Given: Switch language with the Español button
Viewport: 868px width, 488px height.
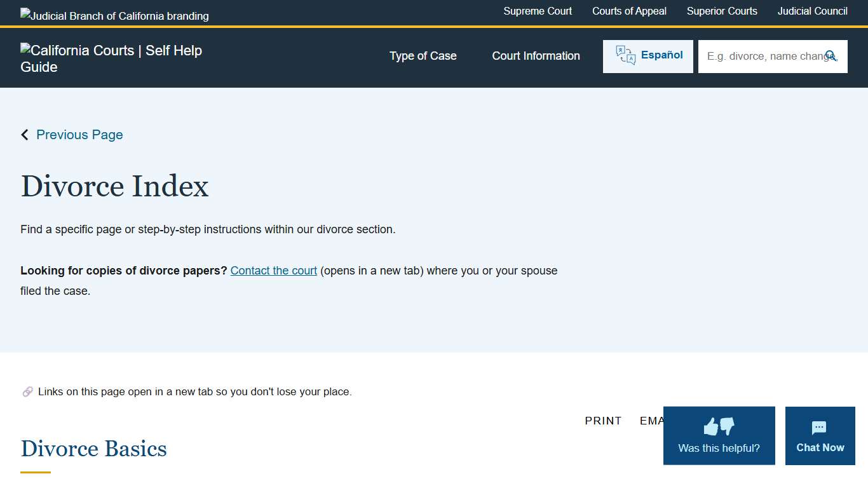Looking at the screenshot, I should 661,55.
